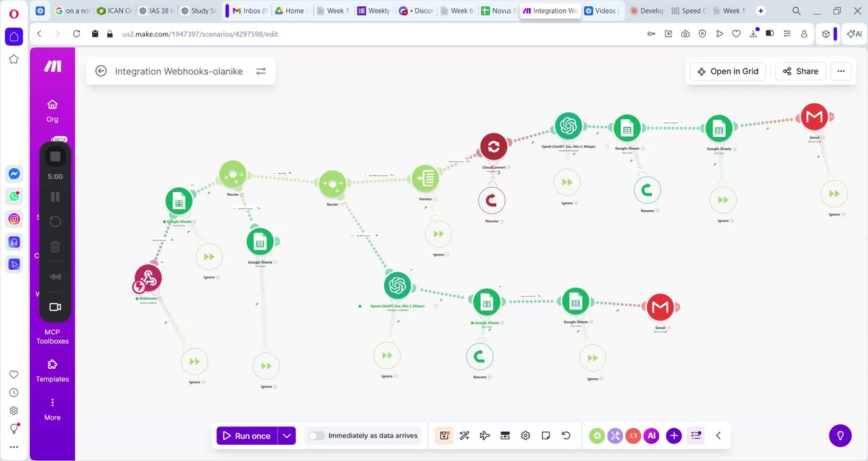Image resolution: width=868 pixels, height=461 pixels.
Task: Open the three-dots menu beside Share
Action: tap(841, 71)
